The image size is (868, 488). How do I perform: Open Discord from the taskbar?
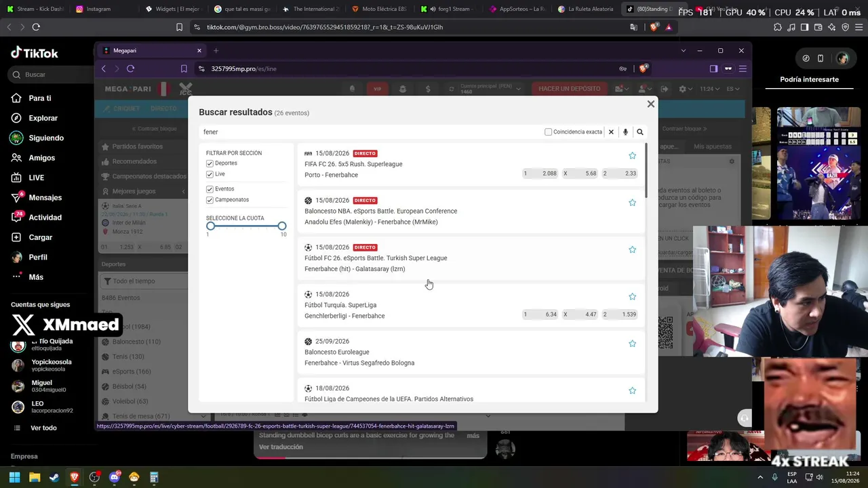pyautogui.click(x=115, y=478)
